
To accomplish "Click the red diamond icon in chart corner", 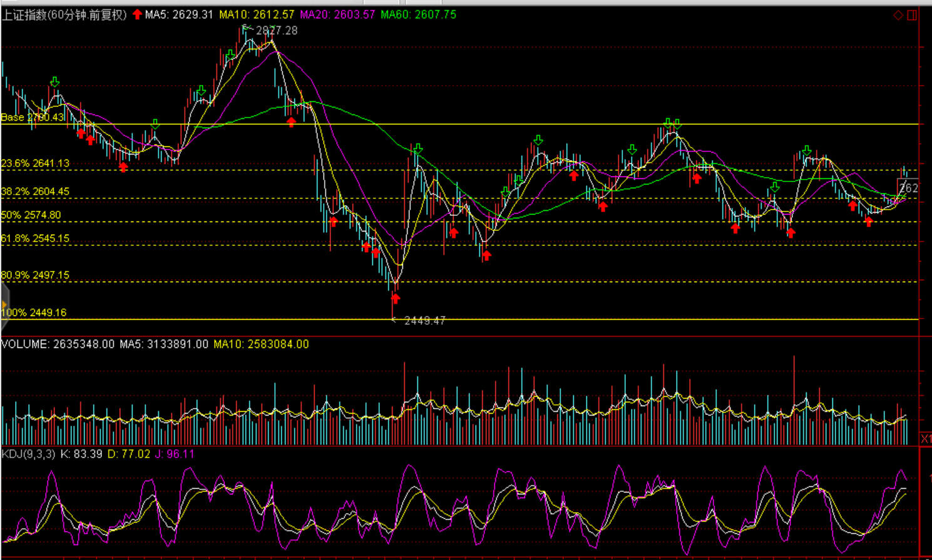I will 898,15.
